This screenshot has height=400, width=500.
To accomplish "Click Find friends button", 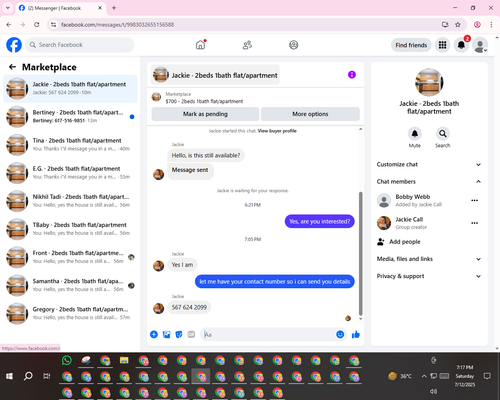I will [x=411, y=45].
